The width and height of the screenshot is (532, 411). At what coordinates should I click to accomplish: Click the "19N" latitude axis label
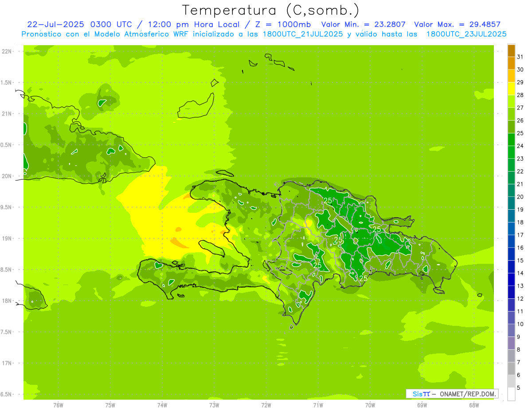click(7, 239)
